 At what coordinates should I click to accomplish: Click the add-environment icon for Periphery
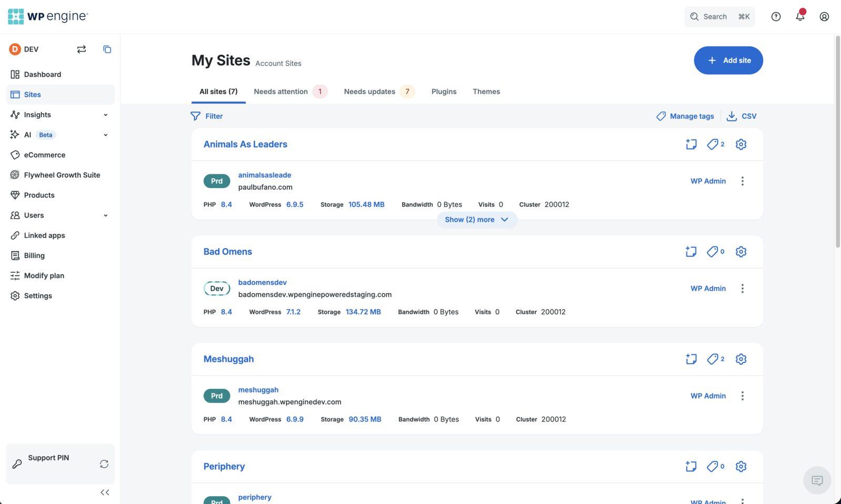coord(691,466)
